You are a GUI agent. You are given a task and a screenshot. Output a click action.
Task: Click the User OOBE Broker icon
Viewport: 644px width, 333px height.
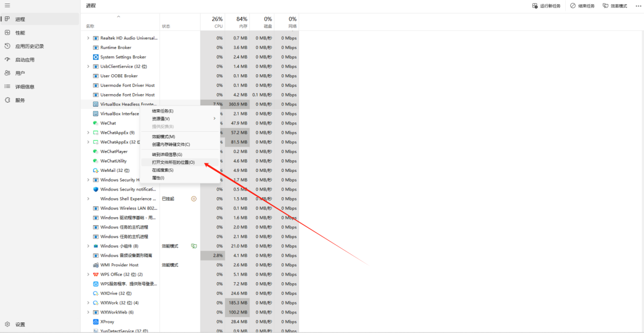(95, 76)
